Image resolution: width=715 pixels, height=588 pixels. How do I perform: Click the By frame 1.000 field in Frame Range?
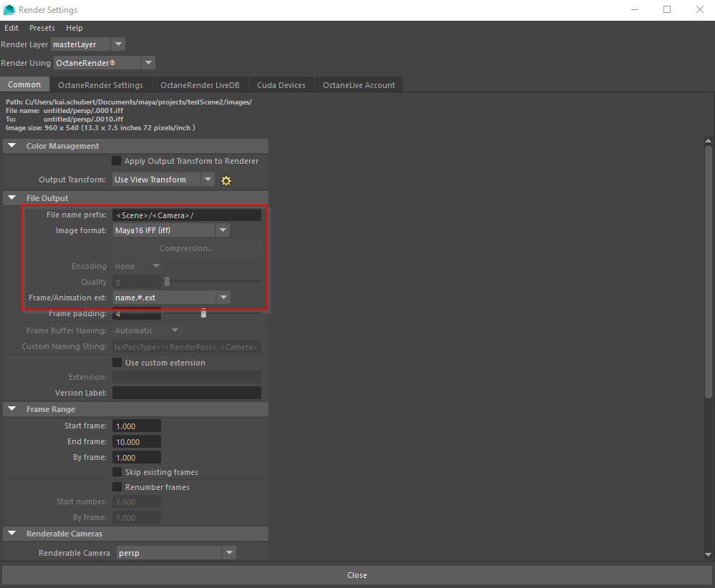click(x=137, y=457)
